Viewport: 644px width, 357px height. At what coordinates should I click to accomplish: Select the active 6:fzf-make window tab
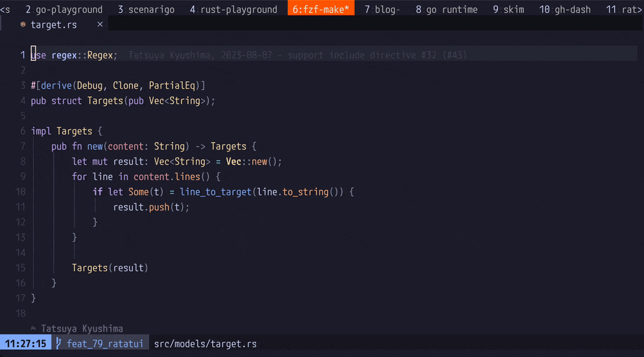[320, 9]
